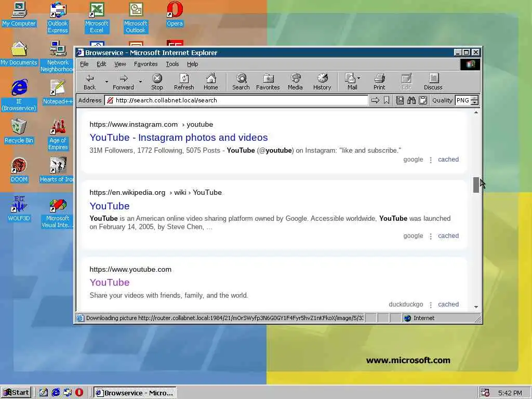Image resolution: width=532 pixels, height=399 pixels.
Task: Click cached link on the Instagram result
Action: (448, 159)
